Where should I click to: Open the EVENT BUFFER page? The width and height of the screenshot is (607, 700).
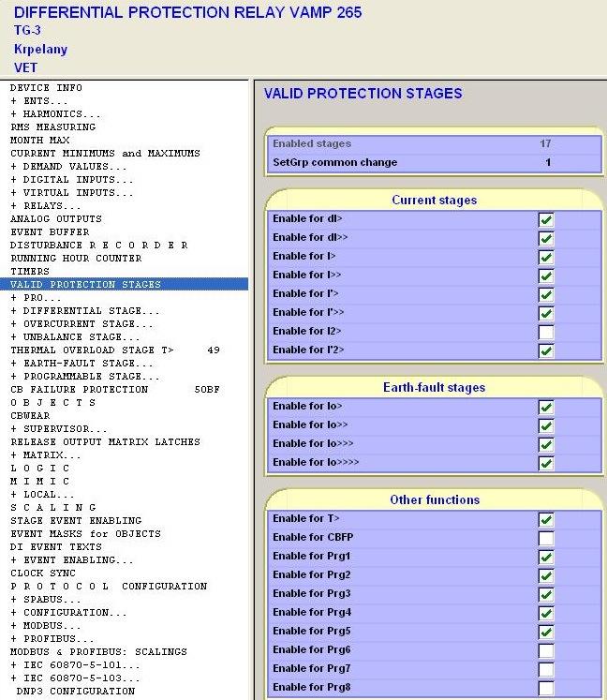point(50,232)
